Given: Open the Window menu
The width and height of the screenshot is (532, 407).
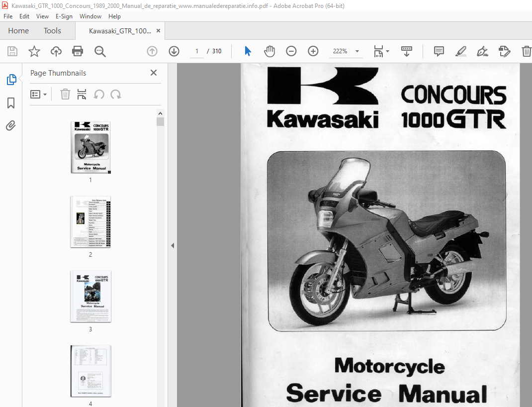Looking at the screenshot, I should pyautogui.click(x=90, y=16).
